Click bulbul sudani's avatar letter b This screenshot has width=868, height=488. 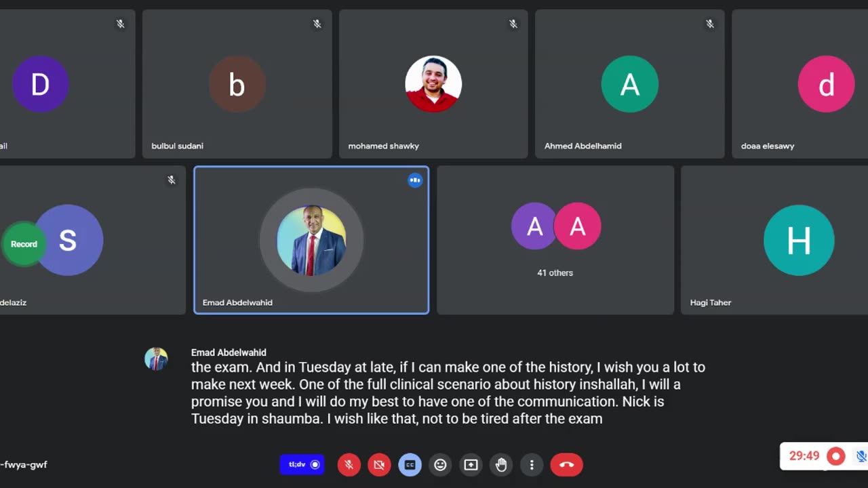click(237, 84)
